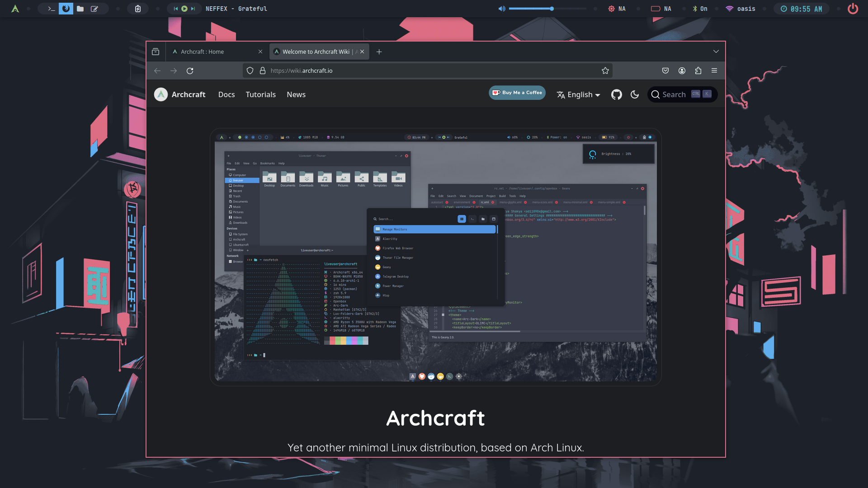Mute audio via speaker icon
This screenshot has width=868, height=488.
(x=502, y=9)
